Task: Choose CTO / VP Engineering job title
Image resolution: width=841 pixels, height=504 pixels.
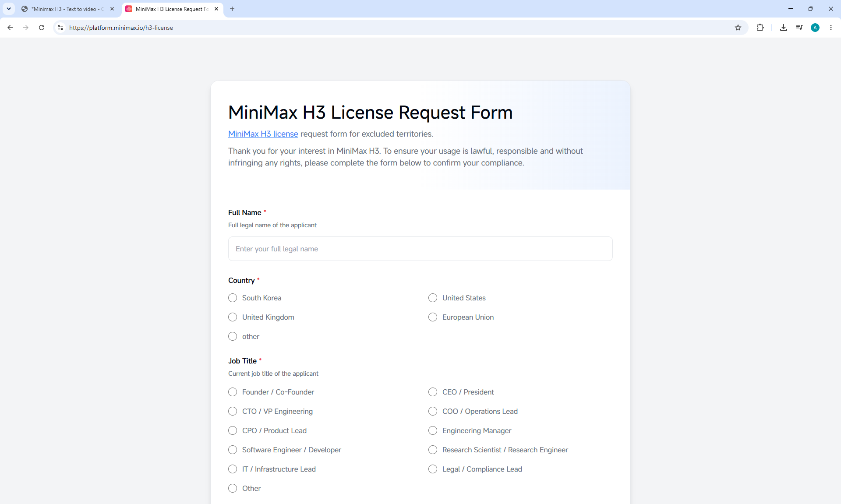Action: coord(233,411)
